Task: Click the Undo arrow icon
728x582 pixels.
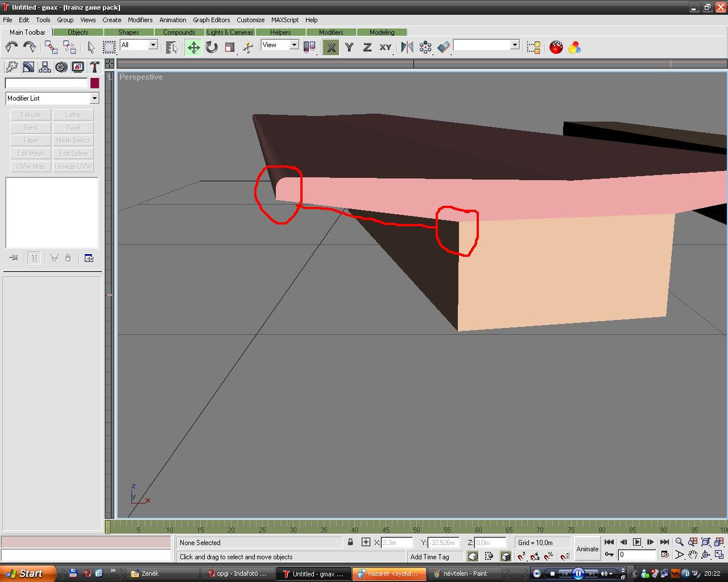Action: point(11,48)
